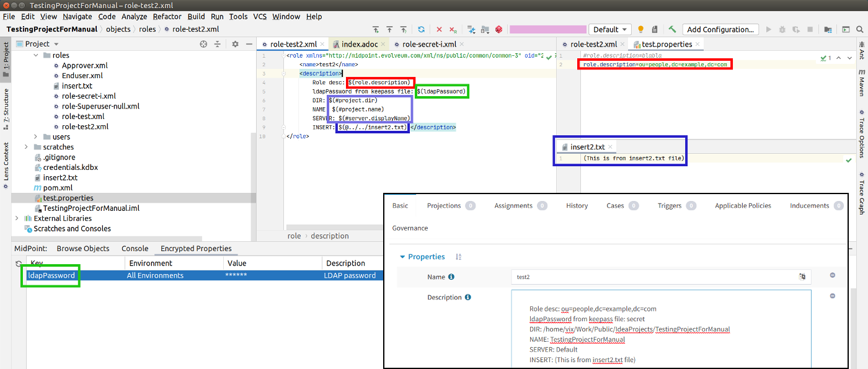Run the search everywhere magnifier icon
Screen dimensions: 868x369
(859, 29)
